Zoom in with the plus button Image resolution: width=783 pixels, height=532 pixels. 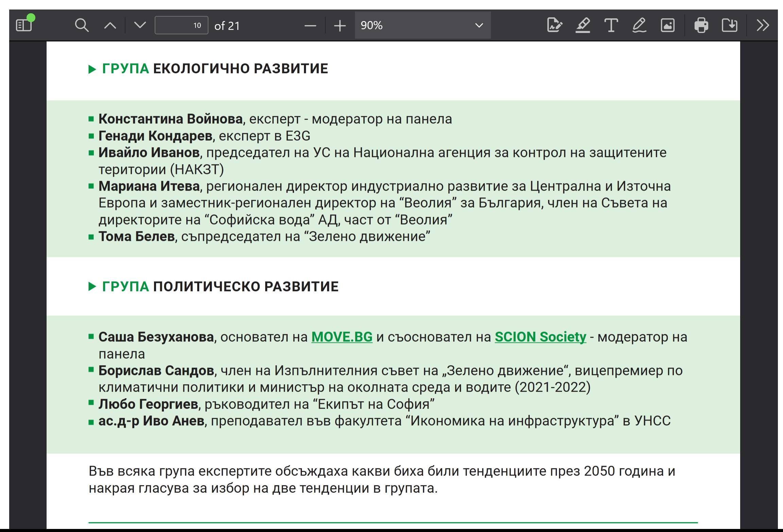(340, 25)
